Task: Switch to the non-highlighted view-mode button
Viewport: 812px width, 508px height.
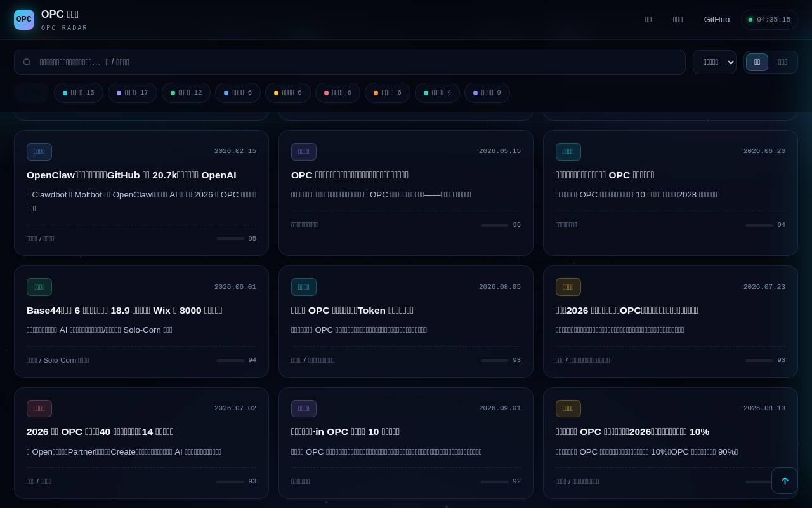Action: pos(783,62)
